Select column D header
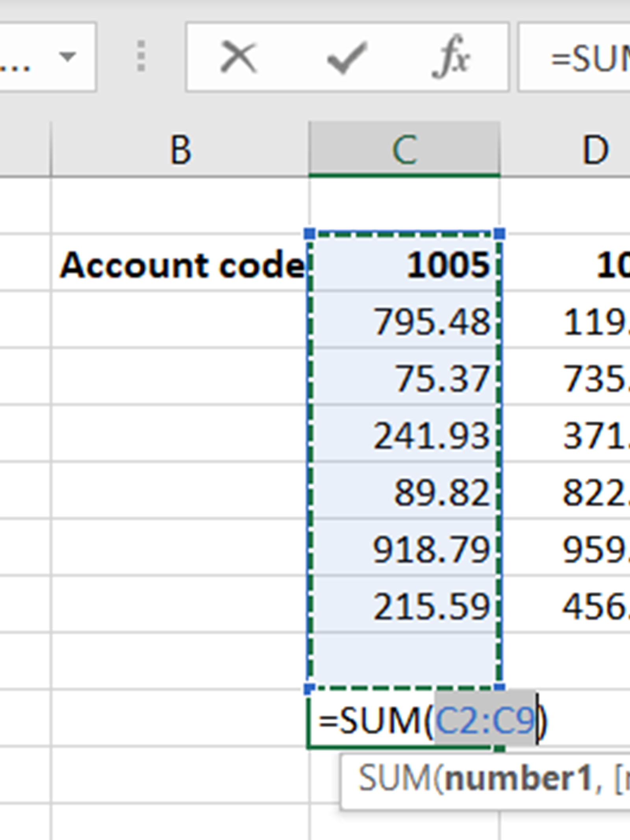Image resolution: width=630 pixels, height=840 pixels. (x=595, y=150)
